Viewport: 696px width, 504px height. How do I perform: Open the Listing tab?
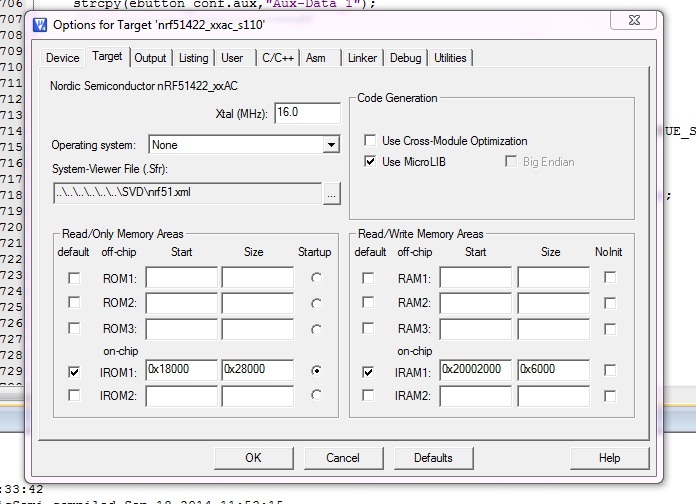click(194, 58)
